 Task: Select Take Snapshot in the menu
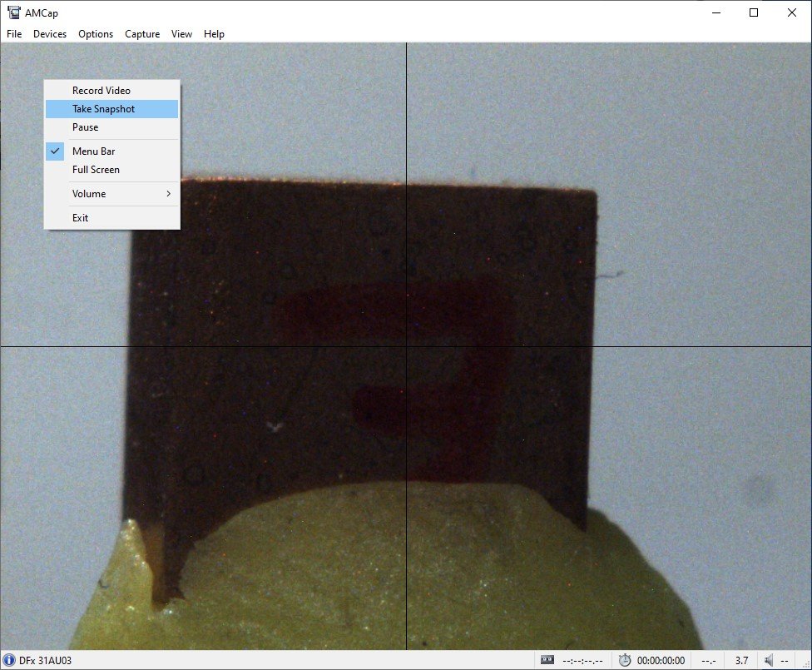103,109
